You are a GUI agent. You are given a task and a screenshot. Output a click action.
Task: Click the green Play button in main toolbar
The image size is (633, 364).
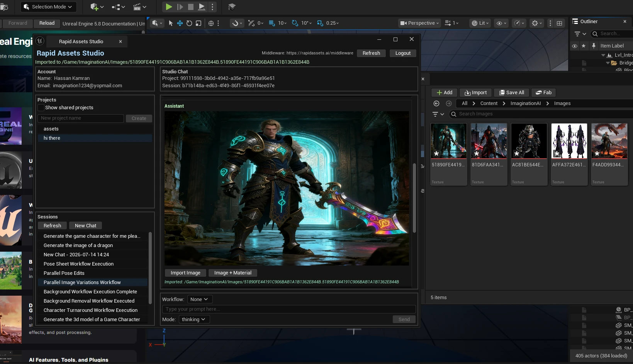(169, 7)
